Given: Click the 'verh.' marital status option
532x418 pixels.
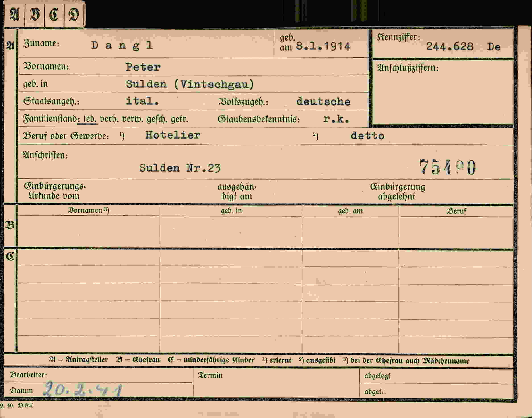Looking at the screenshot, I should pos(109,119).
